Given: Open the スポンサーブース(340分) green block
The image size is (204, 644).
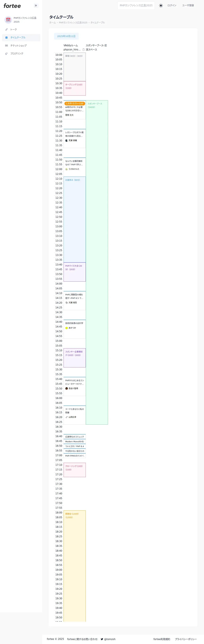Looking at the screenshot, I should 97,262.
